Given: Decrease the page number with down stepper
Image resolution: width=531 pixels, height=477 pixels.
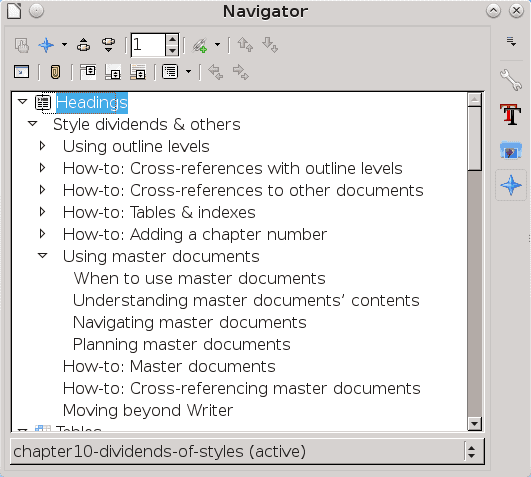Looking at the screenshot, I should pos(172,50).
